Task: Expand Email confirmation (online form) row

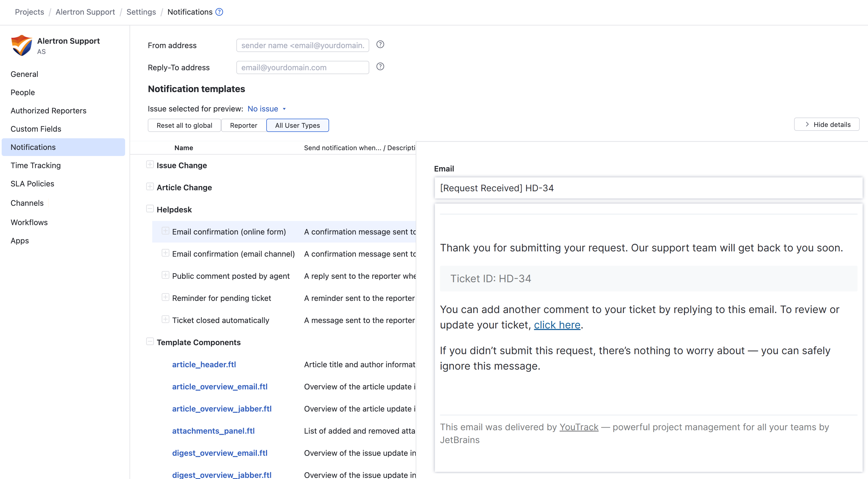Action: [x=166, y=231]
